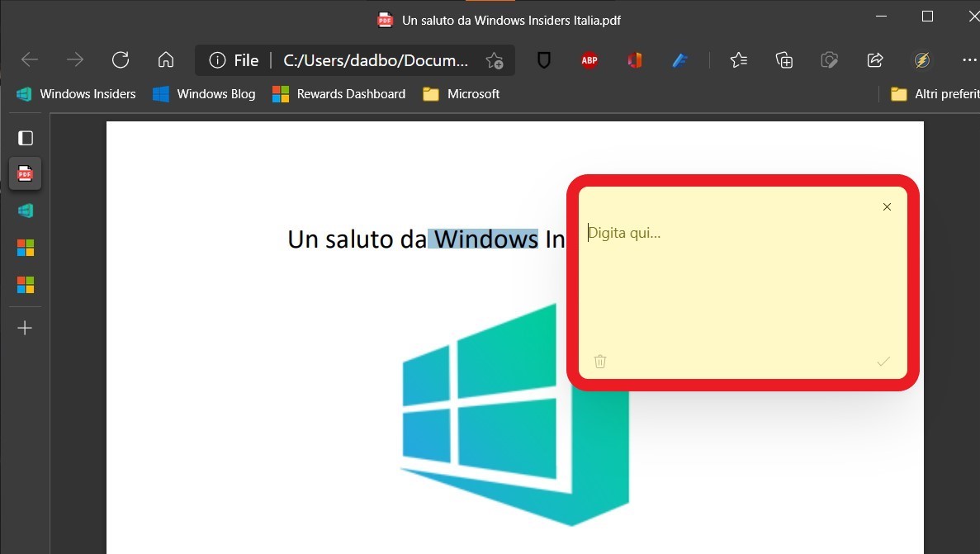
Task: Expand the Altri preferiti folder
Action: (x=935, y=94)
